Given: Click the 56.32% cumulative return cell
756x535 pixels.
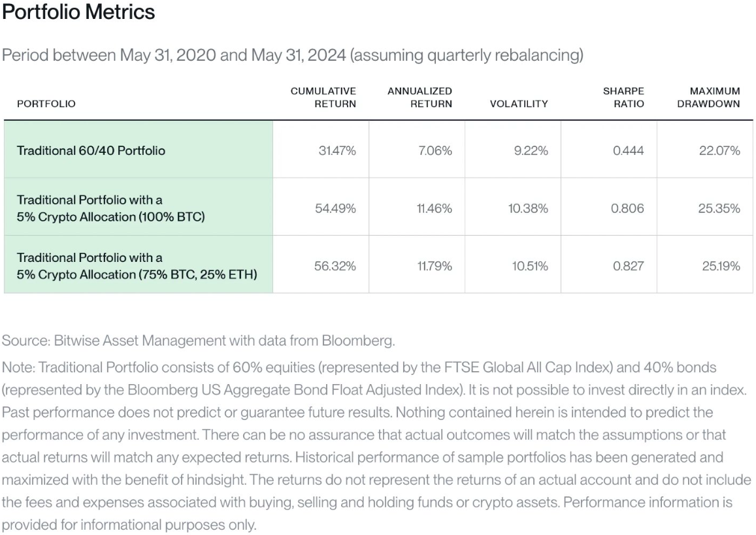Looking at the screenshot, I should point(335,266).
